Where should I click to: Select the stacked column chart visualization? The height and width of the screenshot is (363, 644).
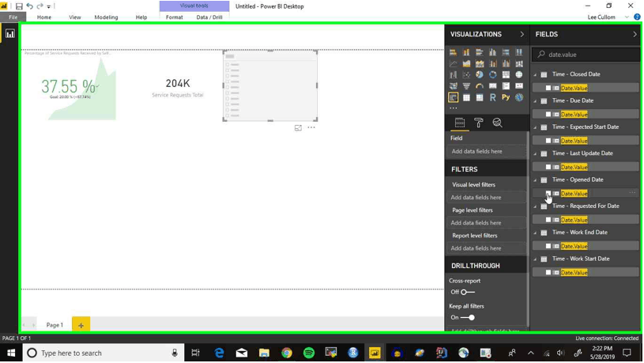pyautogui.click(x=466, y=52)
